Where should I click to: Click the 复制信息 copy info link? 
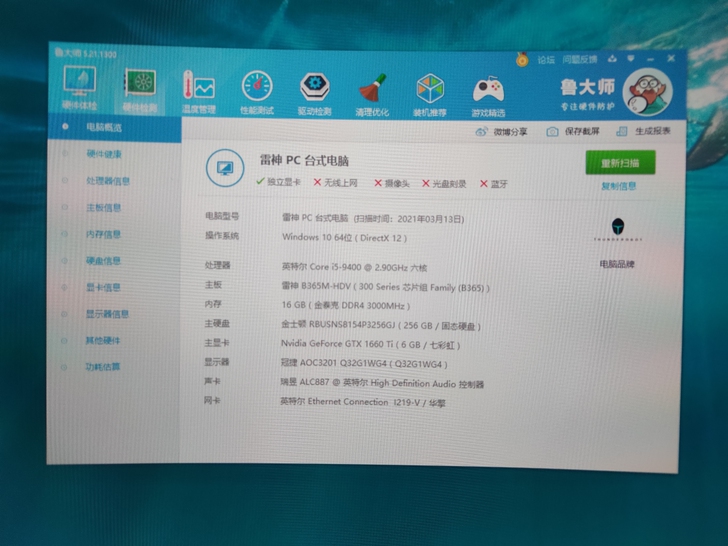[618, 186]
